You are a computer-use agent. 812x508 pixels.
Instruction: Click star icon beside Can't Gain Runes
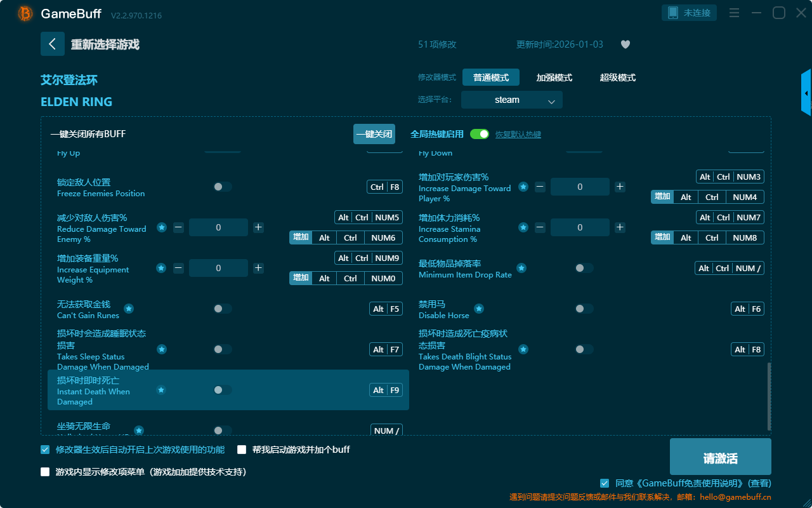(x=129, y=309)
